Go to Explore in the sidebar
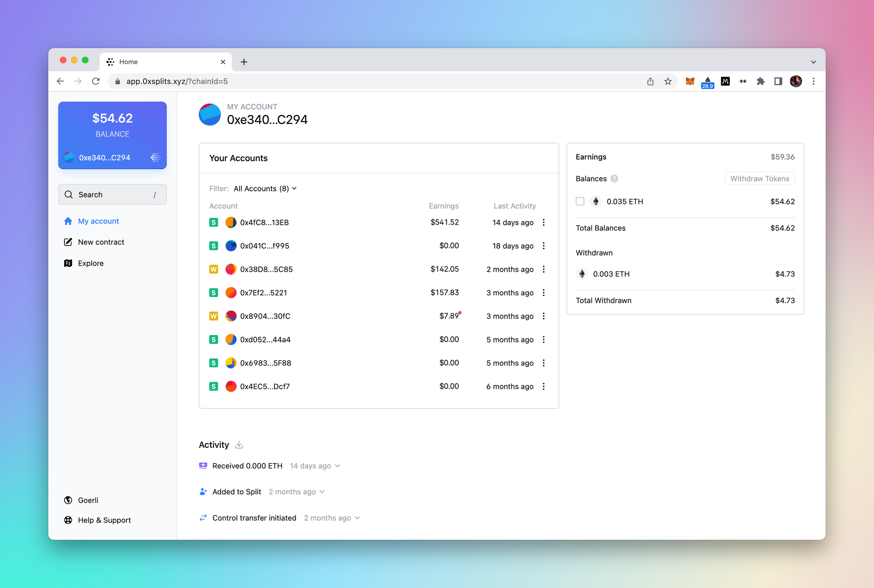 click(90, 263)
